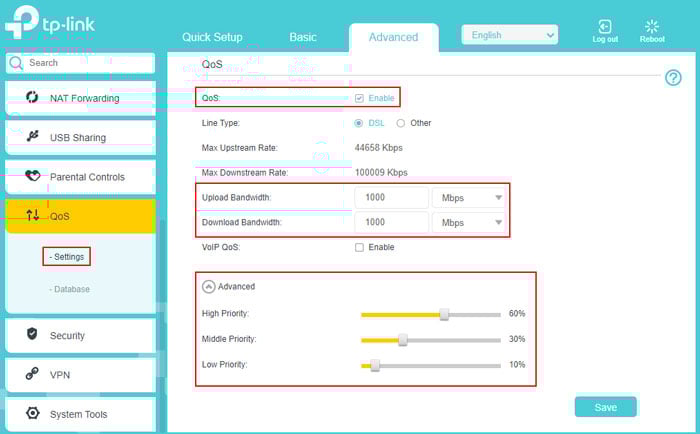Image resolution: width=700 pixels, height=434 pixels.
Task: Click the Download Bandwidth value field
Action: (392, 222)
